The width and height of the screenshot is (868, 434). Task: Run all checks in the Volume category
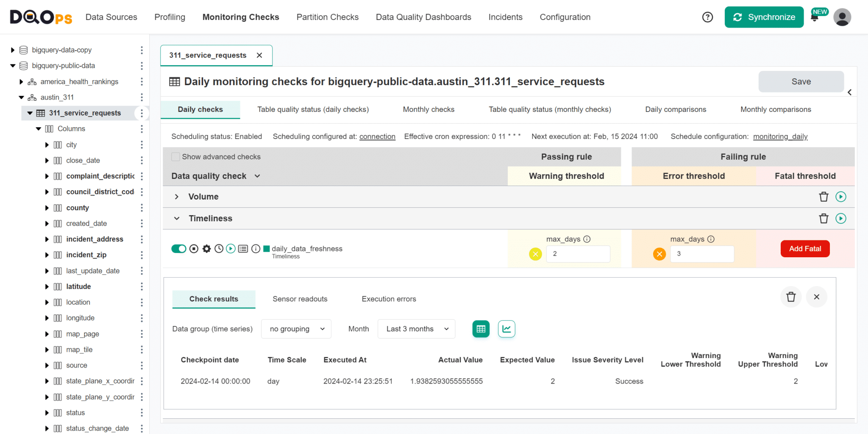[841, 196]
